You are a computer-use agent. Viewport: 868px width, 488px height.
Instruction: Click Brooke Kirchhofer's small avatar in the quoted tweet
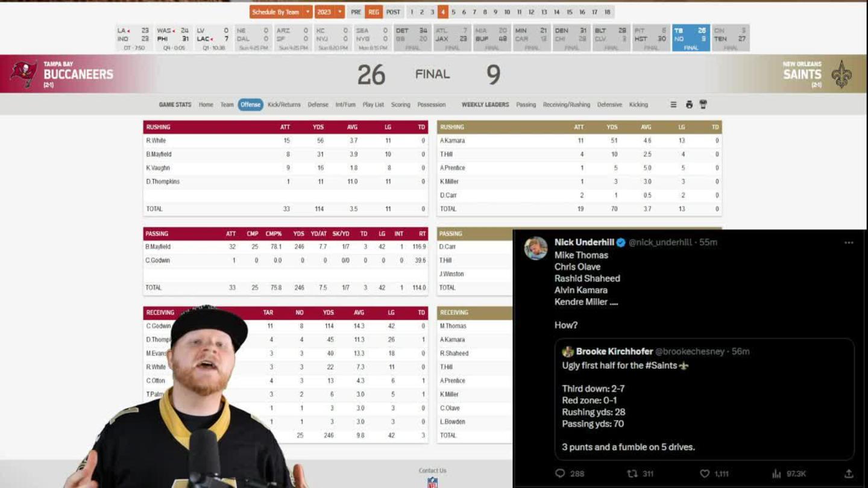[567, 351]
